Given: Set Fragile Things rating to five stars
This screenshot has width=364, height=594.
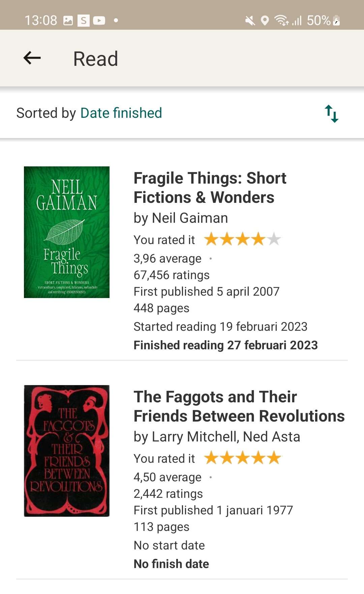Looking at the screenshot, I should click(274, 240).
